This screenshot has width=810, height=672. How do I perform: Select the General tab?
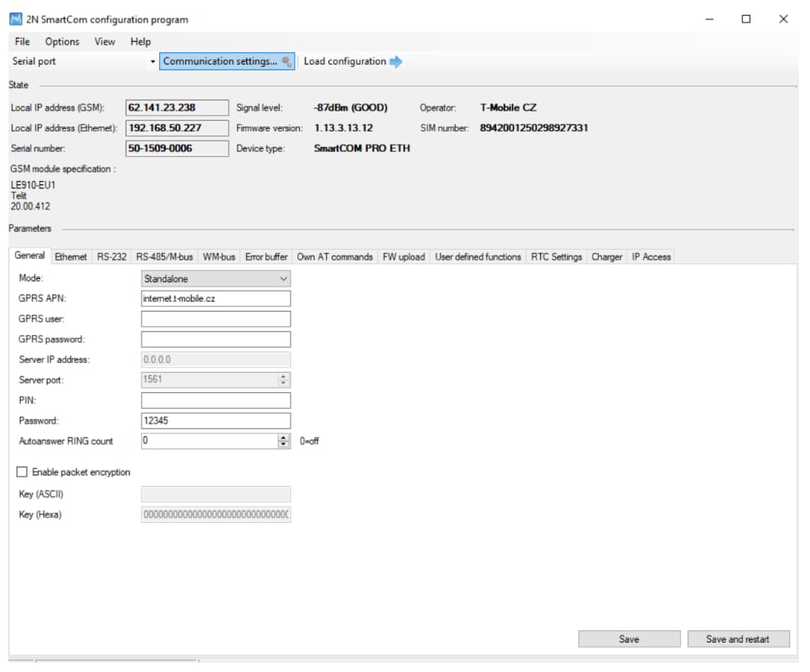(29, 256)
